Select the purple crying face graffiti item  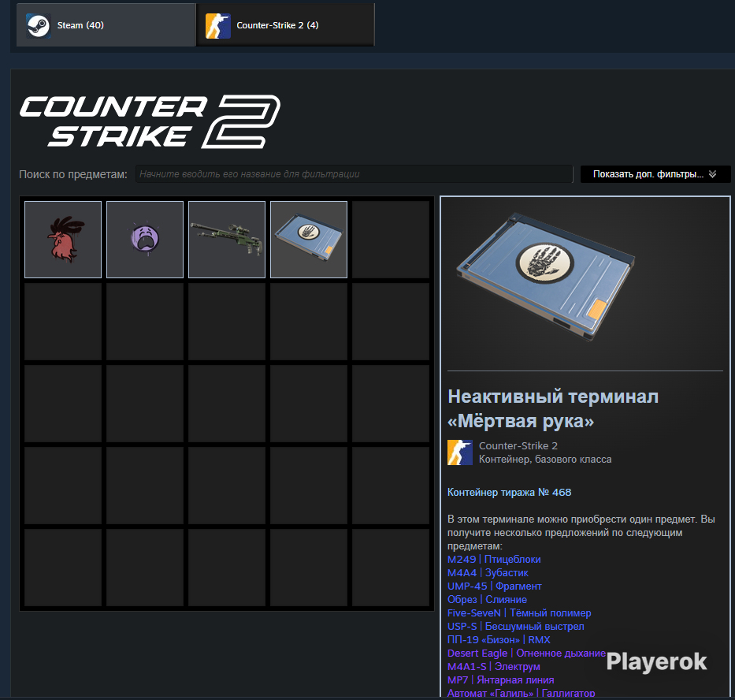point(145,240)
